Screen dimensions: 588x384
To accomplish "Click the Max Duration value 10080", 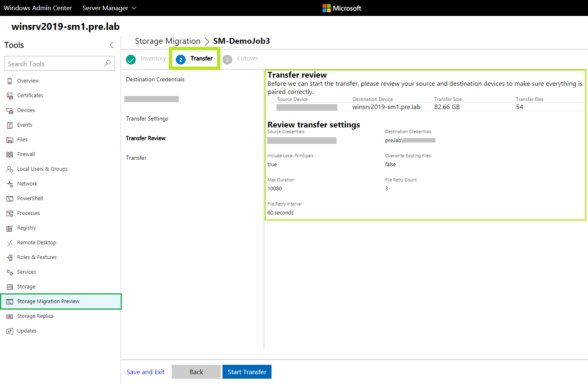I will (x=275, y=189).
